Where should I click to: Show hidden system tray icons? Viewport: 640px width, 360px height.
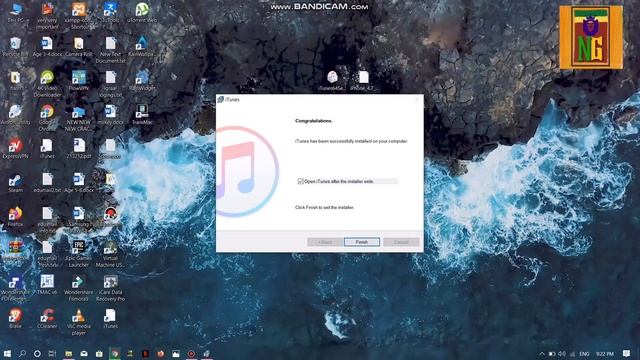coord(542,353)
